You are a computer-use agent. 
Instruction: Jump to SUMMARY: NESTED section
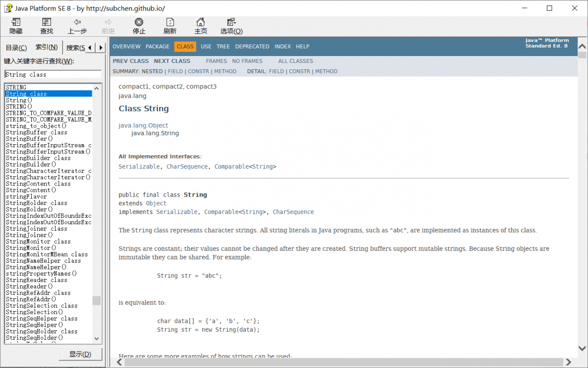pos(153,72)
